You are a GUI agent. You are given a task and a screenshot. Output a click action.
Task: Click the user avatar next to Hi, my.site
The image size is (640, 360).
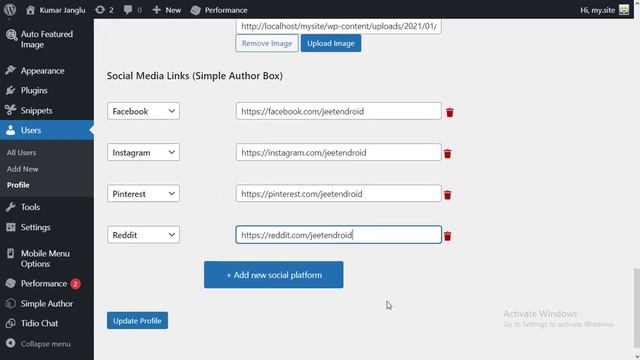pos(624,10)
